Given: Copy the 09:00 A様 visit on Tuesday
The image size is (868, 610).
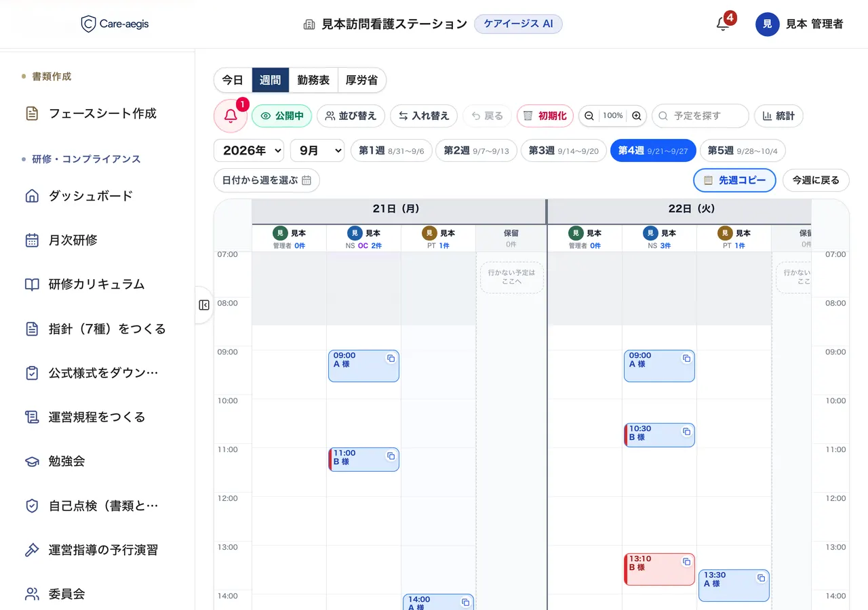Looking at the screenshot, I should click(x=686, y=359).
